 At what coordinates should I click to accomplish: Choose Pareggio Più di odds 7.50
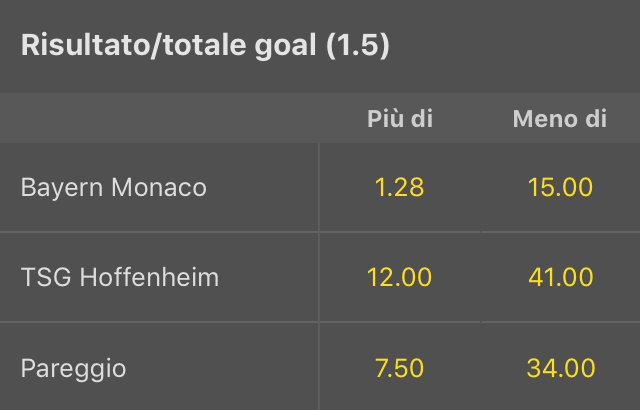click(x=399, y=368)
